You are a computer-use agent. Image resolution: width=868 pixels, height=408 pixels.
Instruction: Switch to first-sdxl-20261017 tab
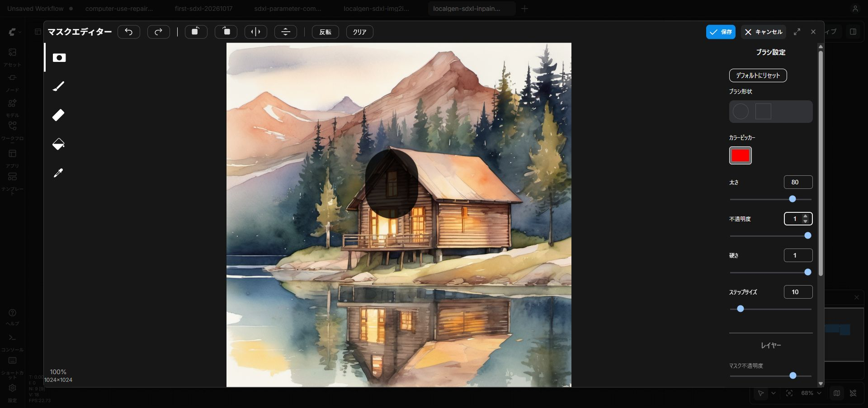203,9
